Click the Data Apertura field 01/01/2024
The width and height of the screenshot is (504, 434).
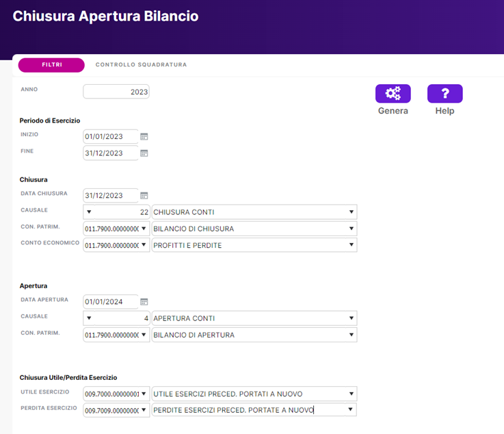[x=111, y=302]
